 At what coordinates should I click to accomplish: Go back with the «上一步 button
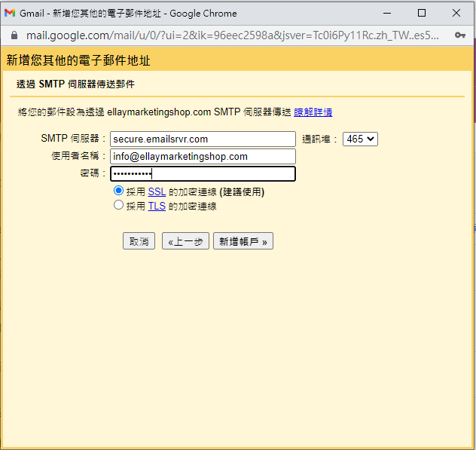click(185, 241)
